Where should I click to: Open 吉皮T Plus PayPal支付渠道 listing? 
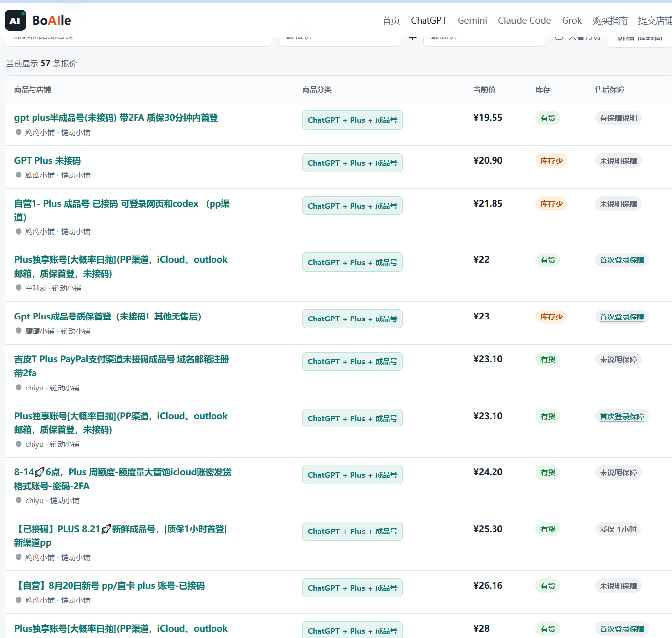122,366
